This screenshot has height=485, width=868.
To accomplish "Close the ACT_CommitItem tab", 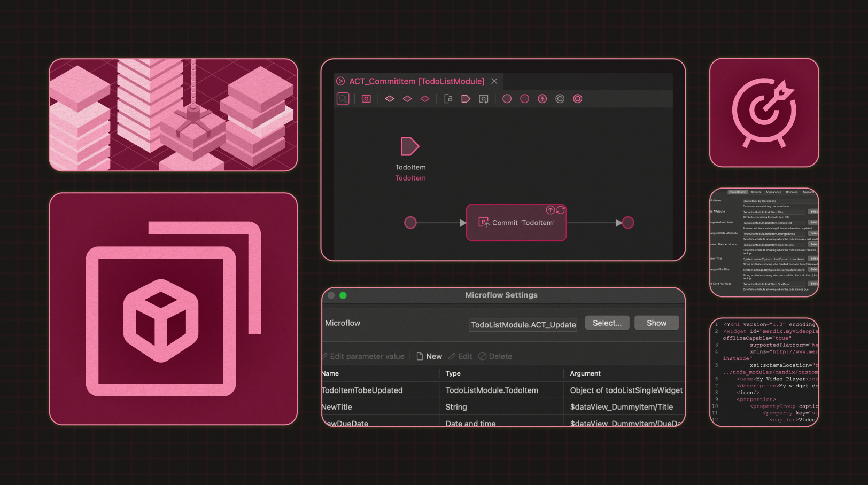I will (x=494, y=81).
